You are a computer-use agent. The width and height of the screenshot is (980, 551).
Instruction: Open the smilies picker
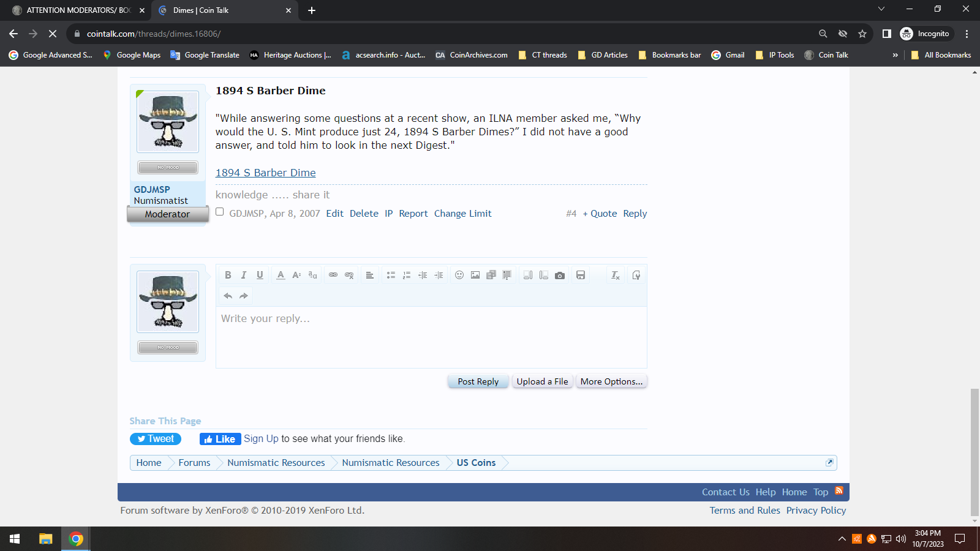click(x=459, y=275)
